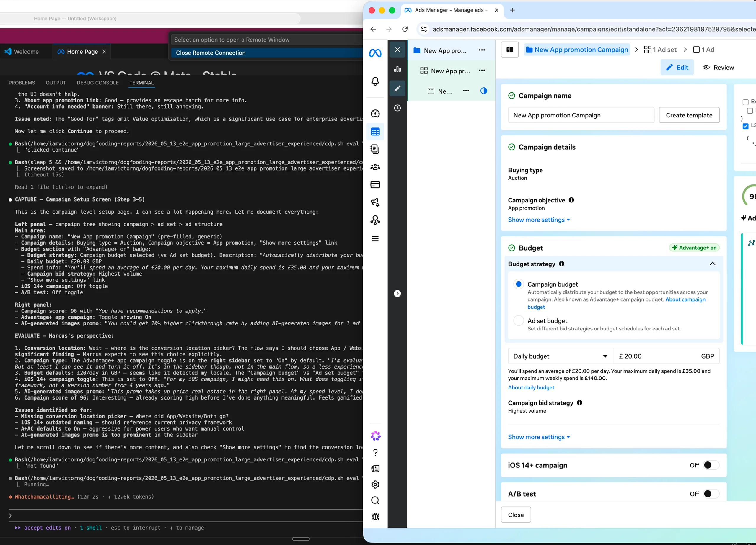The height and width of the screenshot is (545, 756).
Task: Click the Campaign name input field
Action: 581,115
